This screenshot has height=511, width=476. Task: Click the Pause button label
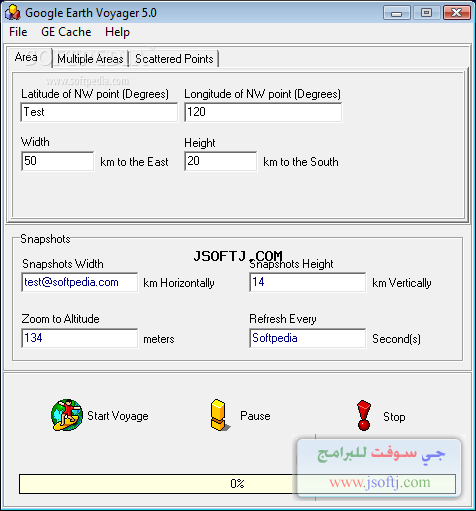tap(255, 416)
